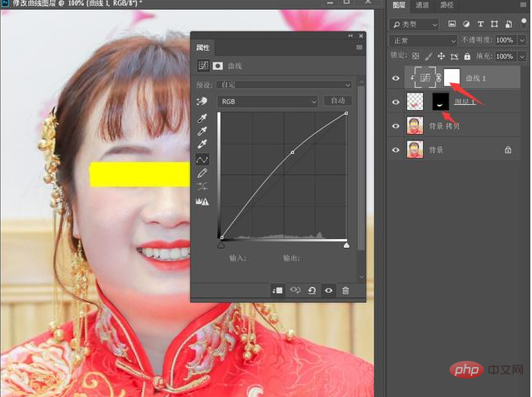Click the lock all icon

tap(467, 57)
